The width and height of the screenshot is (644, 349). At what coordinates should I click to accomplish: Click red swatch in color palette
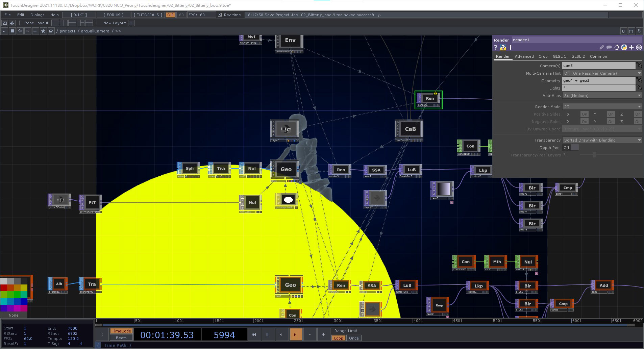coord(4,288)
